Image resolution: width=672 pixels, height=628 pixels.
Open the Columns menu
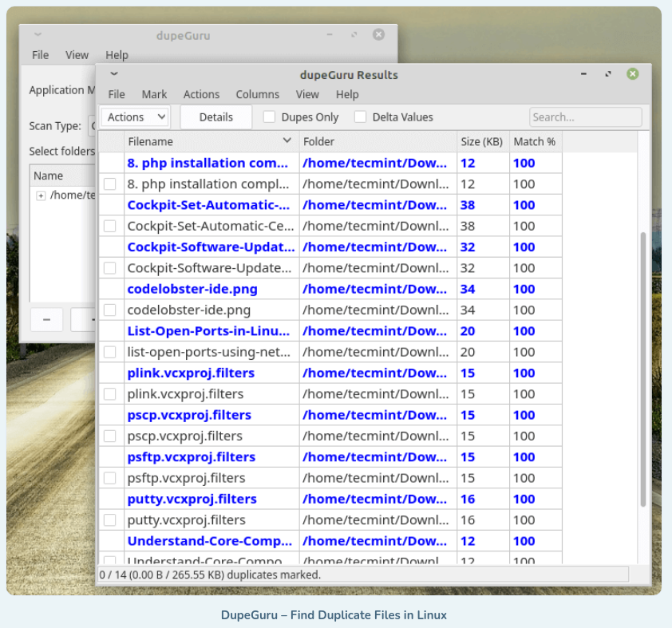click(x=257, y=94)
